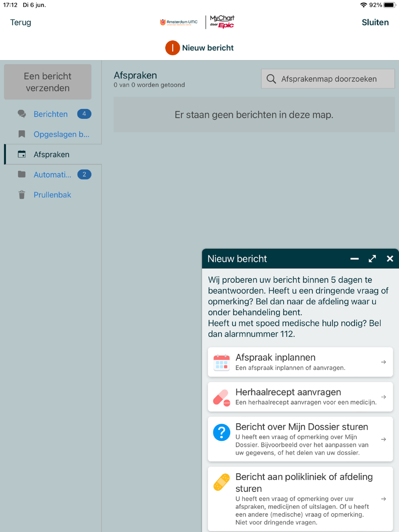This screenshot has height=532, width=399.
Task: Click the folder icon beside Automati...
Action: click(22, 174)
